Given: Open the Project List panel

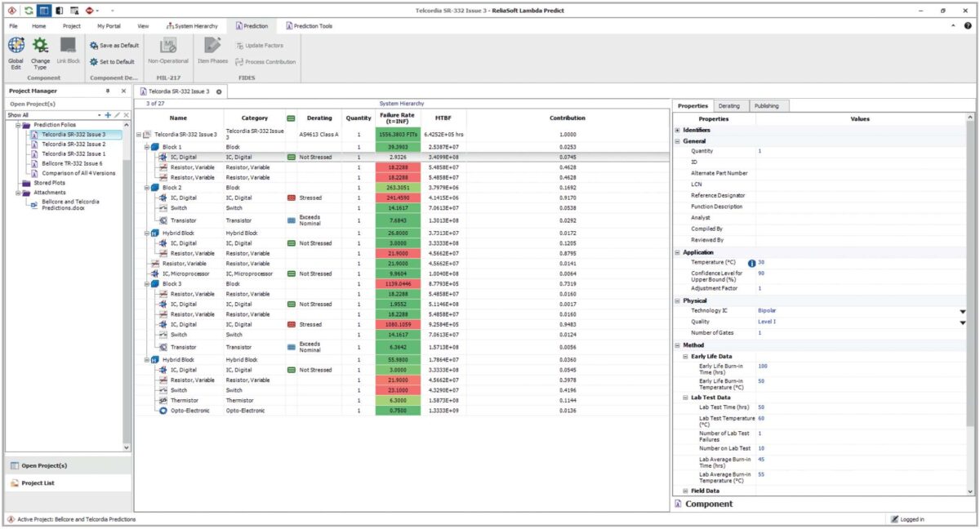Looking at the screenshot, I should [x=67, y=483].
